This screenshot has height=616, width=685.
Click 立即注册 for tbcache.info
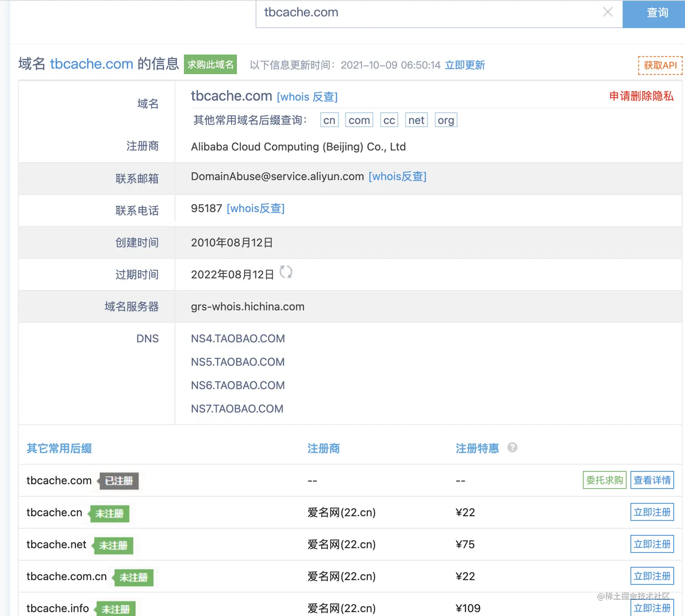(652, 608)
